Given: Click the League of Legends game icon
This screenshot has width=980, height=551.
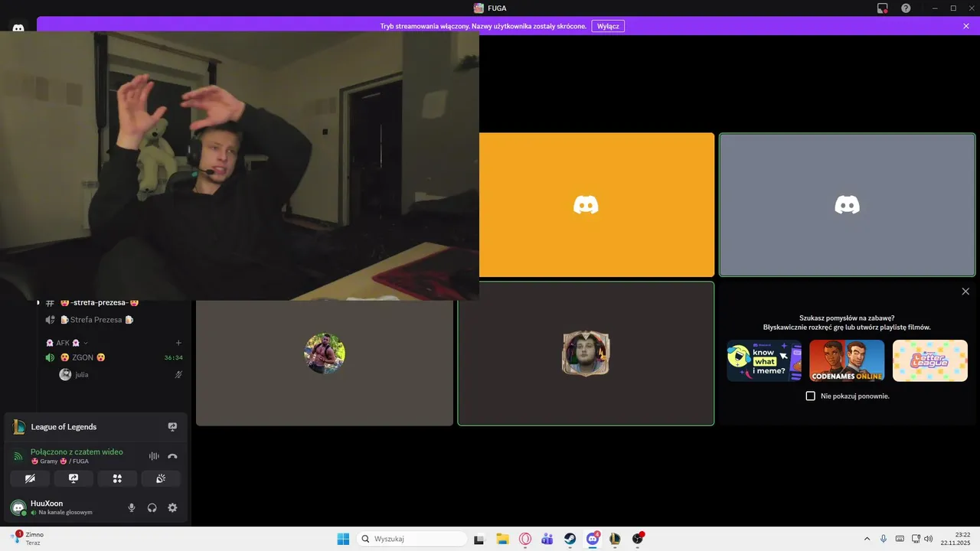Looking at the screenshot, I should [18, 427].
